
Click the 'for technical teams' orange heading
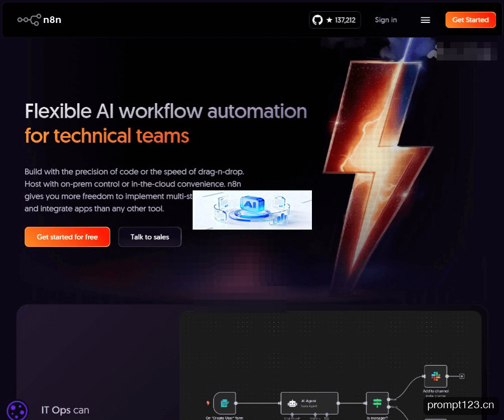click(107, 136)
